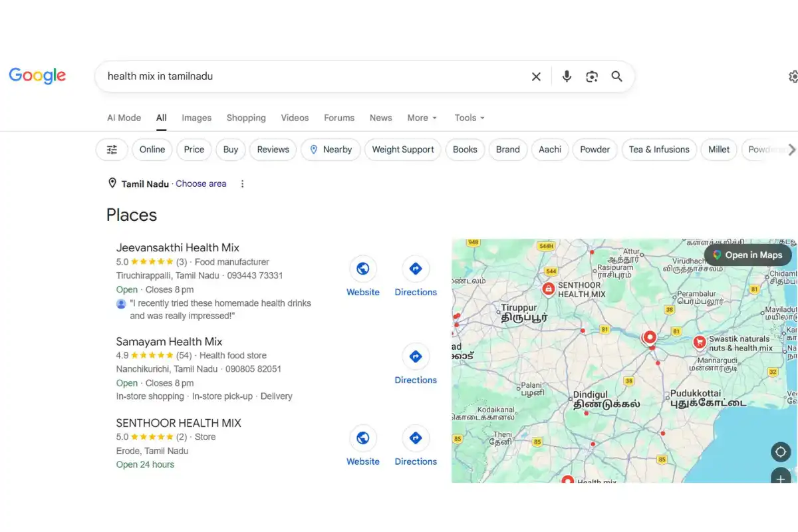Click the Pudukkottai label on the map
The image size is (798, 532).
pyautogui.click(x=708, y=398)
